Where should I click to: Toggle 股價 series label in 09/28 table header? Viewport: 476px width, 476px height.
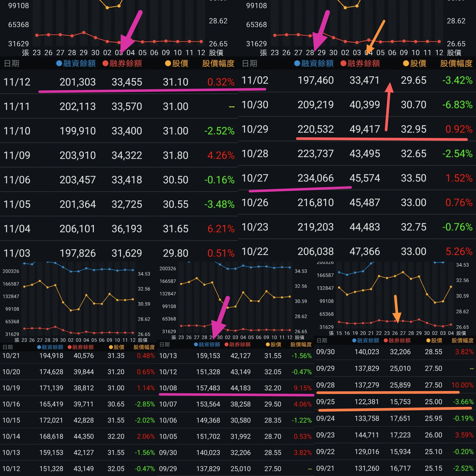[436, 340]
